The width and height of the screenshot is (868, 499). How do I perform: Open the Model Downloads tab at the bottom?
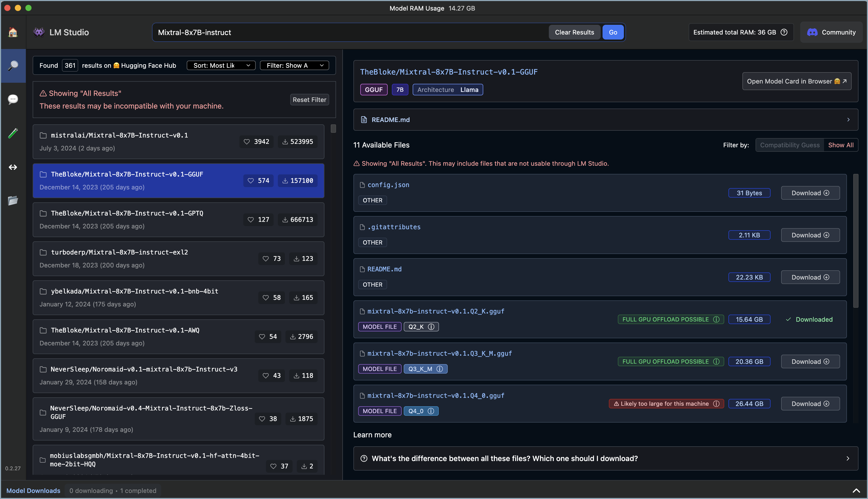pyautogui.click(x=33, y=490)
